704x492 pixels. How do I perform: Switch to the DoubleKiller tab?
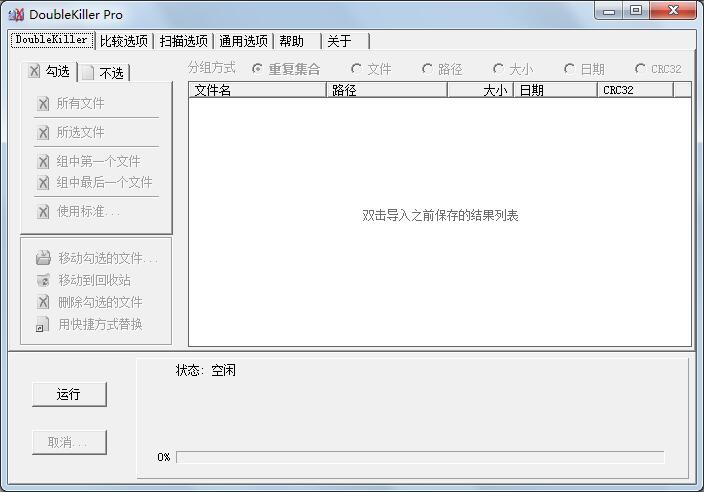click(52, 40)
